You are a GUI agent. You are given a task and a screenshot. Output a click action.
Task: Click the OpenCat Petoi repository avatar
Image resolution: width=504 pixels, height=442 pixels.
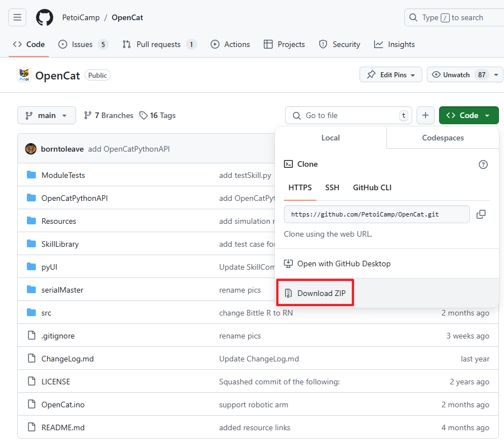pyautogui.click(x=24, y=75)
